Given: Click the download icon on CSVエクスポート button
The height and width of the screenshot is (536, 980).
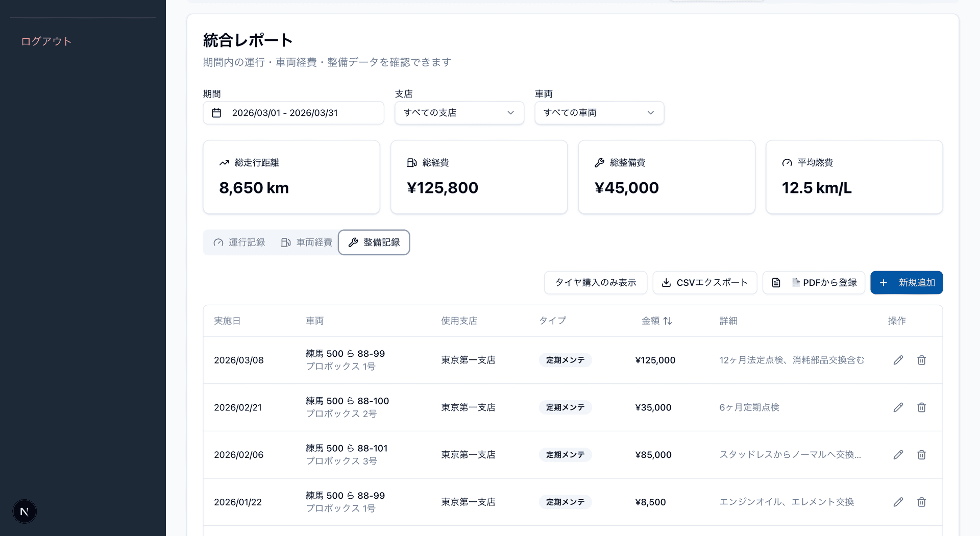Looking at the screenshot, I should coord(666,282).
